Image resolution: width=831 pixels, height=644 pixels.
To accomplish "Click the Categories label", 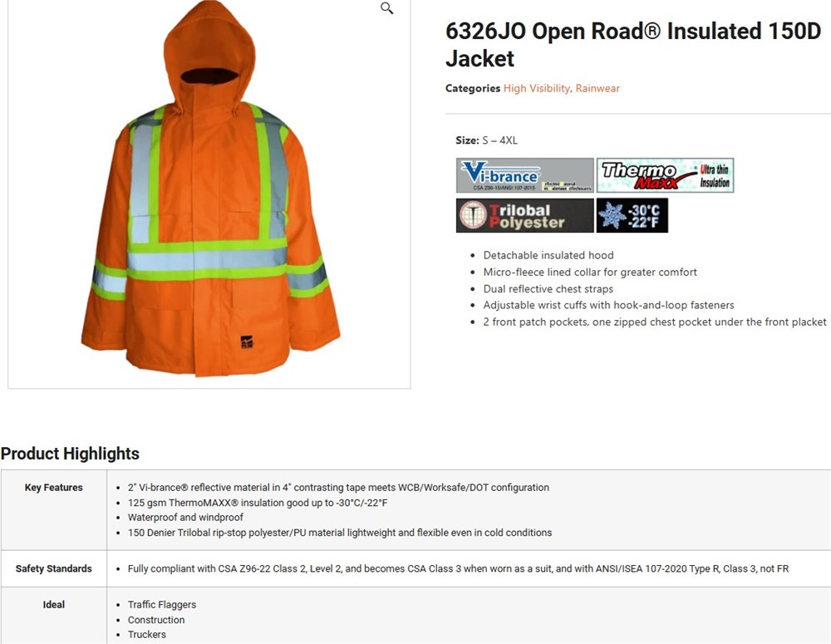I will click(473, 88).
